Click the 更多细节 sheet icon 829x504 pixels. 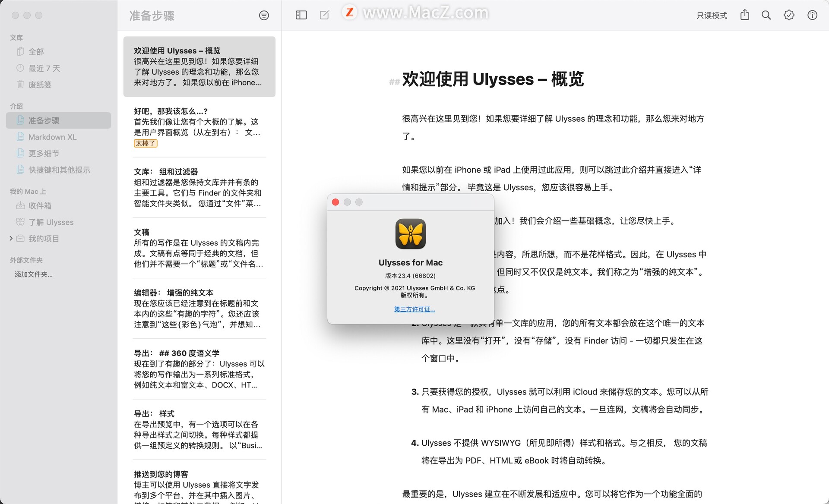20,153
